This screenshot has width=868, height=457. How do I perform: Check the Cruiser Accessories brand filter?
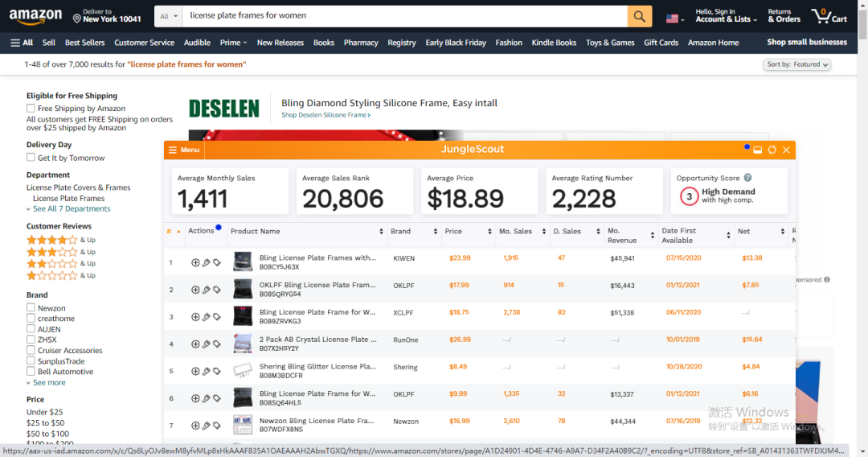coord(31,350)
